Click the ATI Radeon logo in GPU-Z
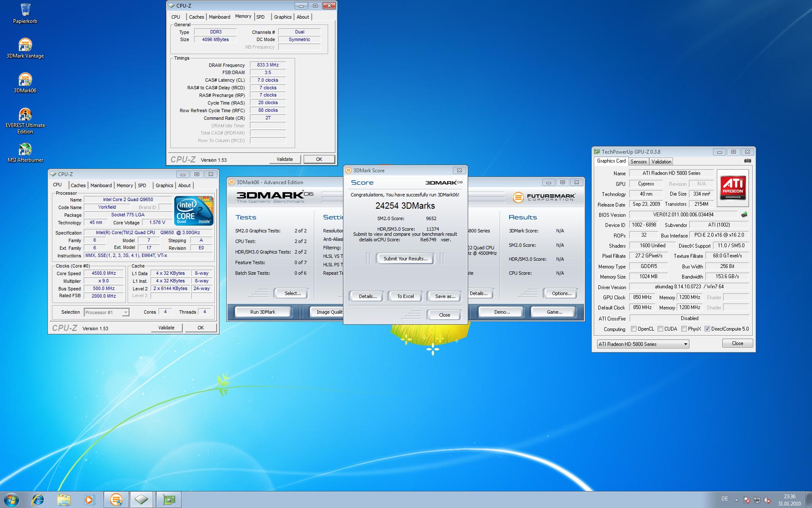812x508 pixels. coord(733,188)
